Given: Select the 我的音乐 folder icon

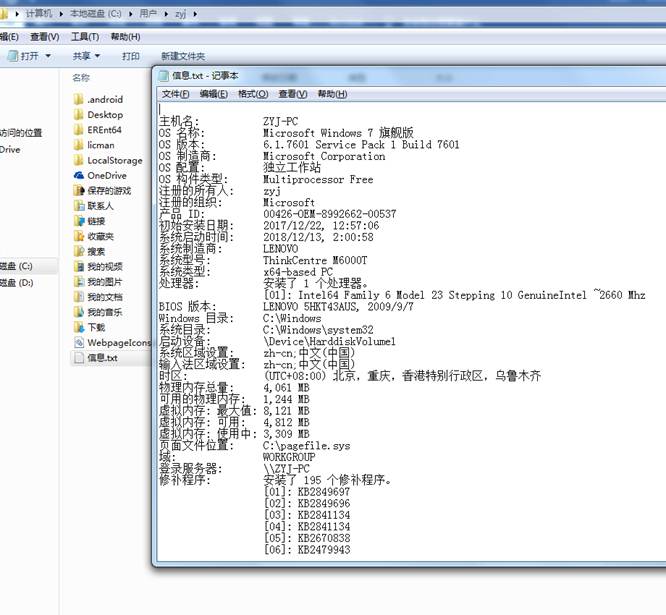Looking at the screenshot, I should pos(79,312).
